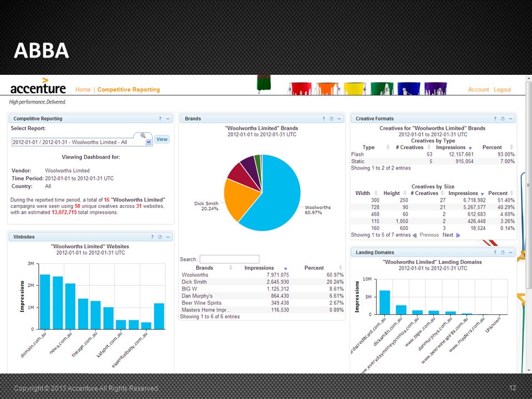This screenshot has height=399, width=532.
Task: Click the orange paint bucket in the header
Action: [x=328, y=88]
